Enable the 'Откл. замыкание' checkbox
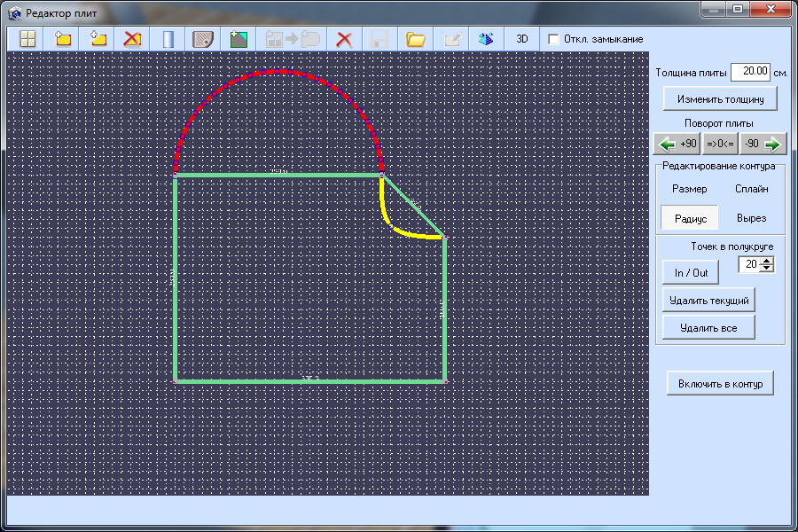This screenshot has height=532, width=798. (x=554, y=39)
